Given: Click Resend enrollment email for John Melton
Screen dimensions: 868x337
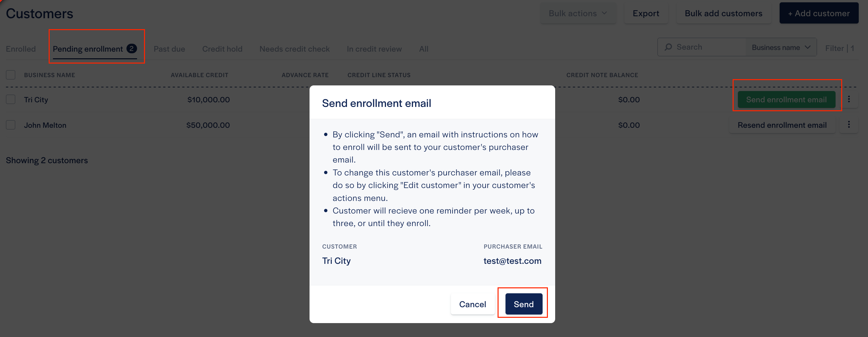Looking at the screenshot, I should pyautogui.click(x=782, y=125).
